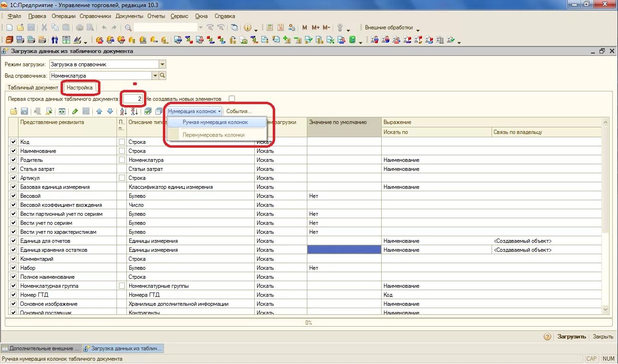
Task: Open the Справочники menu
Action: 95,16
